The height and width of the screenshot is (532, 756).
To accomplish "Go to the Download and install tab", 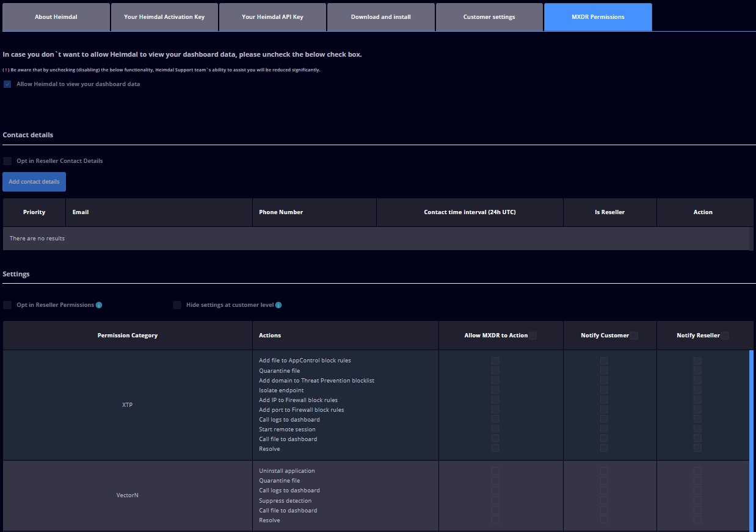I will 380,16.
